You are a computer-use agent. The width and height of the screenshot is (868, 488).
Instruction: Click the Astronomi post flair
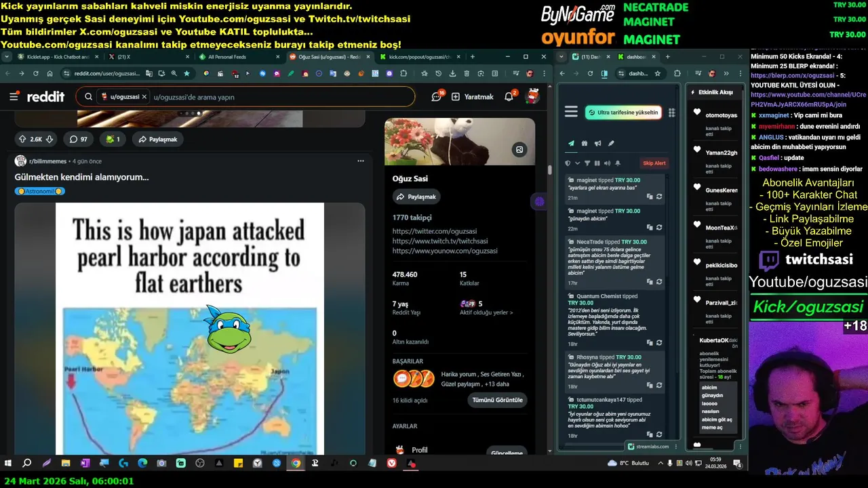pyautogui.click(x=40, y=191)
